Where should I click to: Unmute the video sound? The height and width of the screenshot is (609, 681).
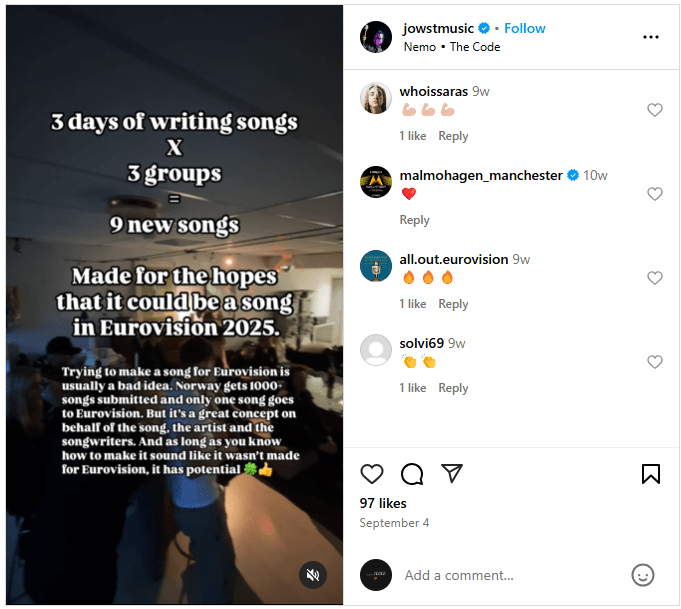313,575
